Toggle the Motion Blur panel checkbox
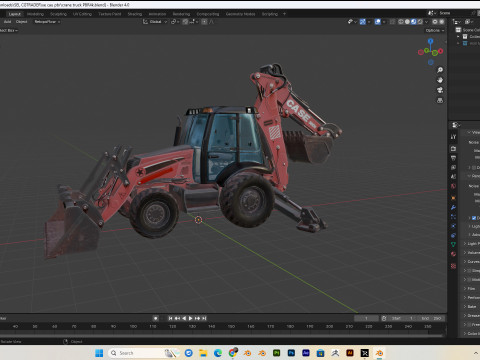 coord(469,279)
